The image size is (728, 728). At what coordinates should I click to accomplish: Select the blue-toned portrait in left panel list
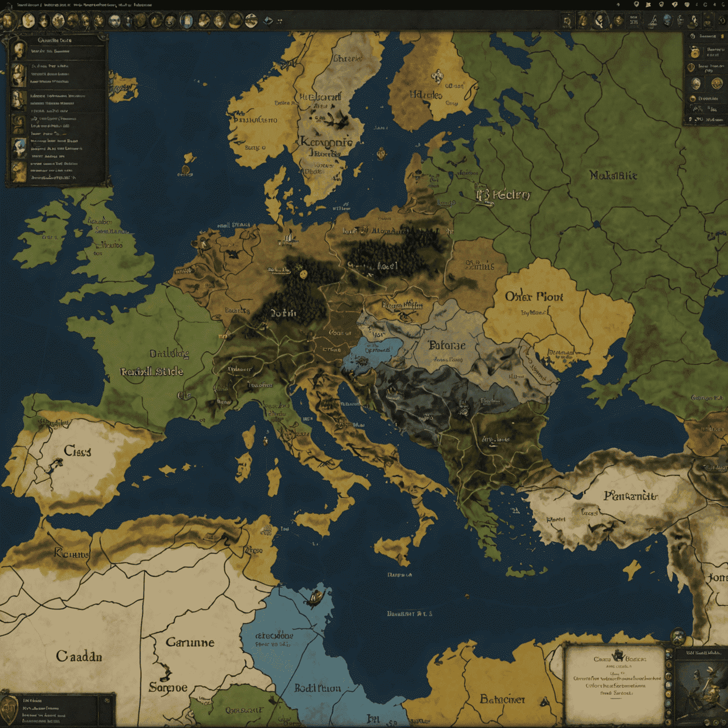[19, 148]
